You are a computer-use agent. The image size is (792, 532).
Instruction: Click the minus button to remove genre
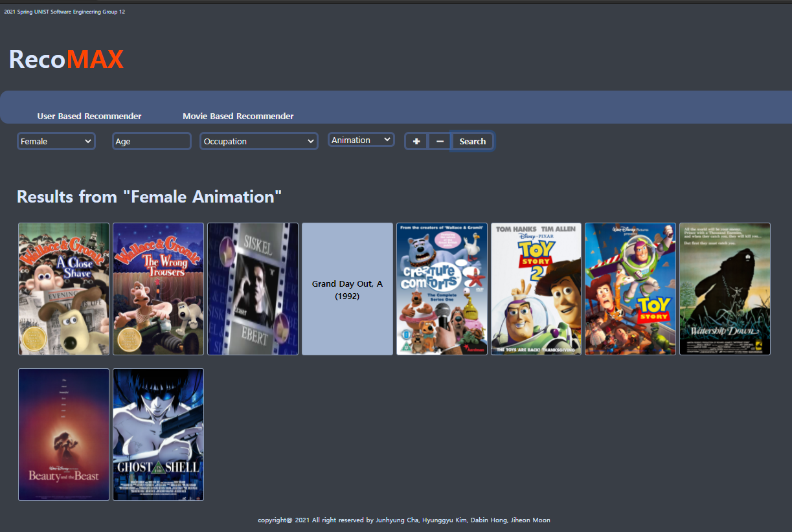tap(440, 140)
